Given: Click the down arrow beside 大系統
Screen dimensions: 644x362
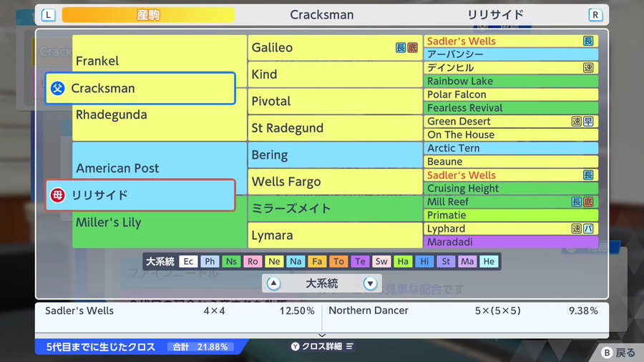Looking at the screenshot, I should click(x=370, y=283).
